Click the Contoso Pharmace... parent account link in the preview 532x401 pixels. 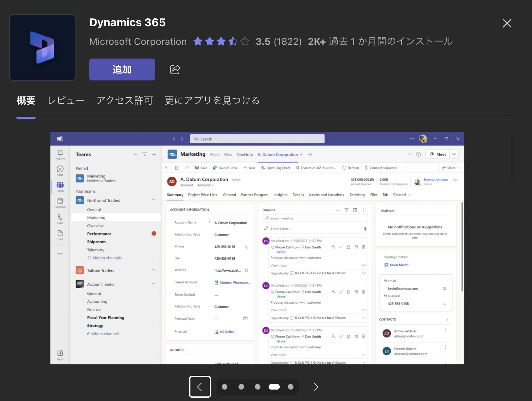pyautogui.click(x=235, y=283)
